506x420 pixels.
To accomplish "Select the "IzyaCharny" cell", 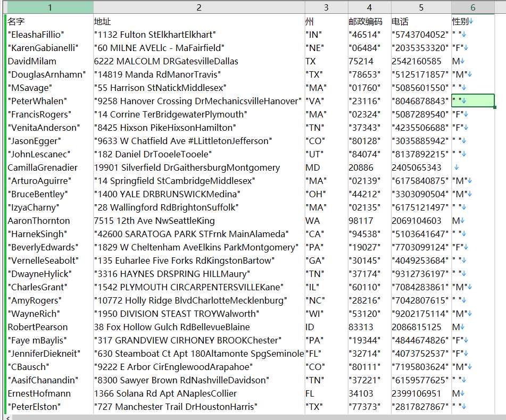I will tap(49, 207).
